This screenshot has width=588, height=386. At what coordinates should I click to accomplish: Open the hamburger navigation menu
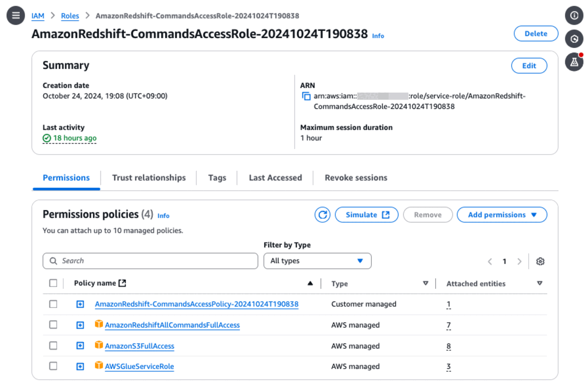tap(16, 16)
